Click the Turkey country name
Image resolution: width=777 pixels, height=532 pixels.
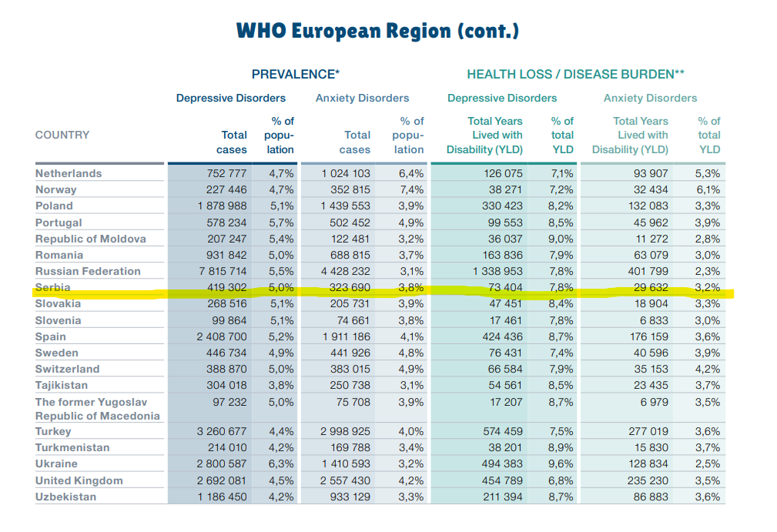click(53, 431)
